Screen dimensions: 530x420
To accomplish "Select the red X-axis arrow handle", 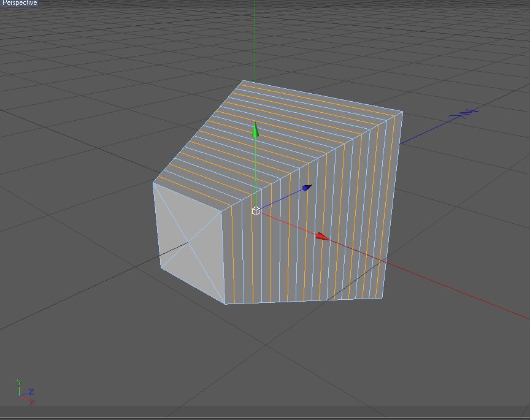I will click(323, 236).
